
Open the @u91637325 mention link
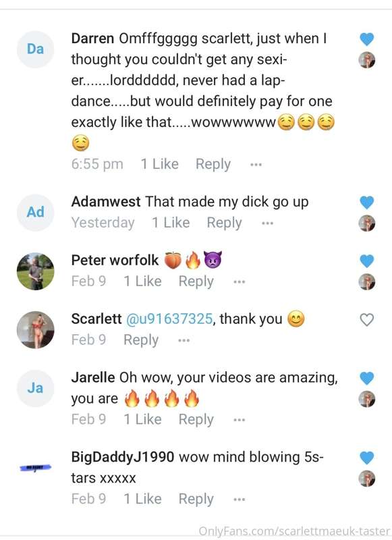click(169, 319)
